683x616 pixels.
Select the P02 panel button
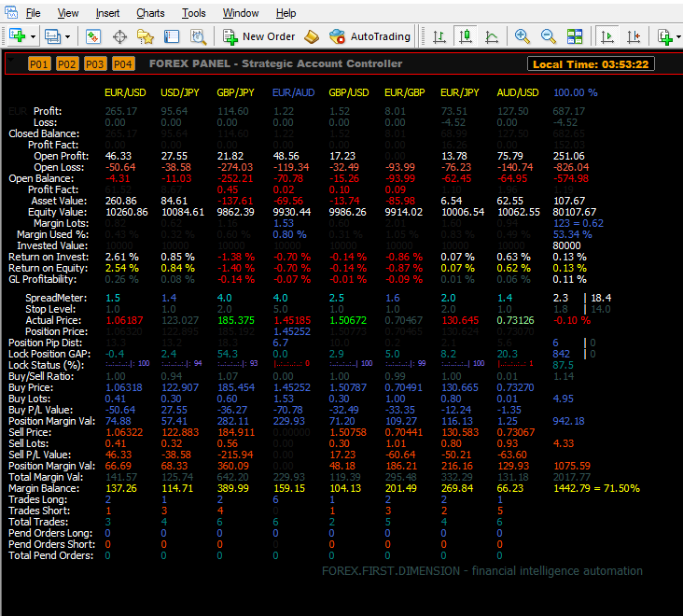click(x=67, y=64)
